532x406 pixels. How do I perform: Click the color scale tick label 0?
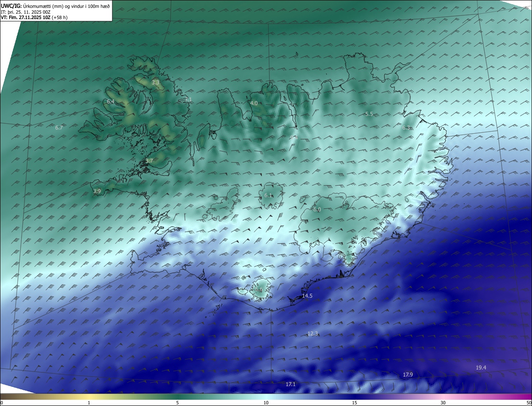[2, 403]
